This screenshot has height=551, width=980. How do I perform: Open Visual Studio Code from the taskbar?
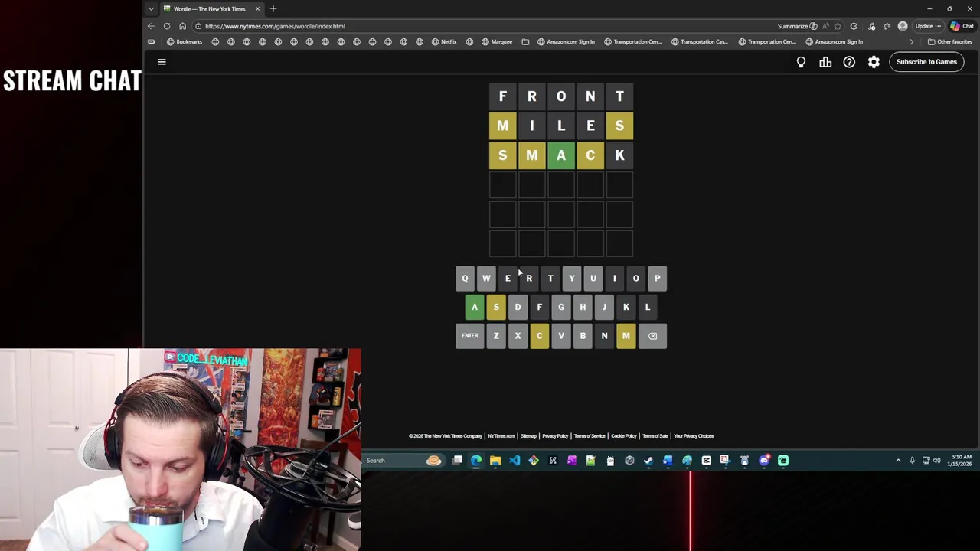click(x=514, y=461)
